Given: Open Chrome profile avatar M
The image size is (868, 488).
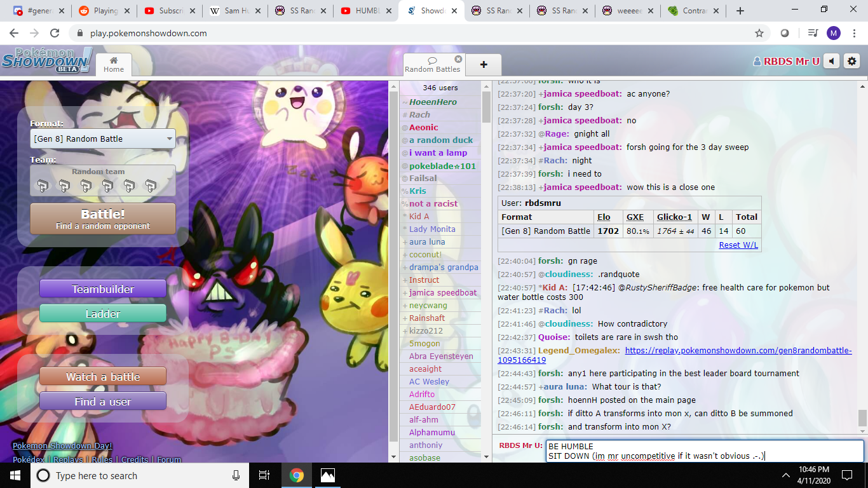Looking at the screenshot, I should click(x=833, y=33).
